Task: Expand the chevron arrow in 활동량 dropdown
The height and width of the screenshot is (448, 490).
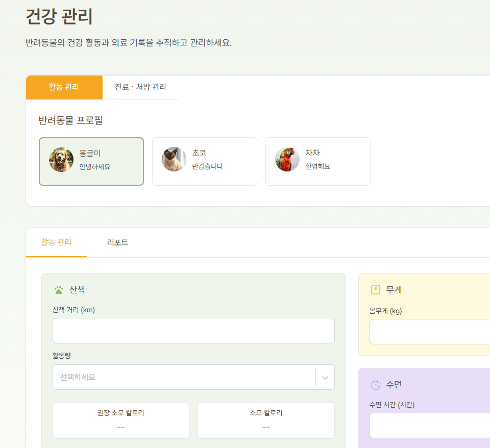Action: (325, 378)
